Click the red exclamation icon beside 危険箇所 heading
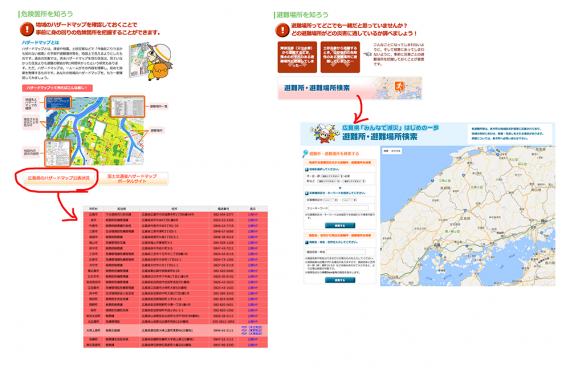Image resolution: width=570 pixels, height=375 pixels. [x=27, y=29]
